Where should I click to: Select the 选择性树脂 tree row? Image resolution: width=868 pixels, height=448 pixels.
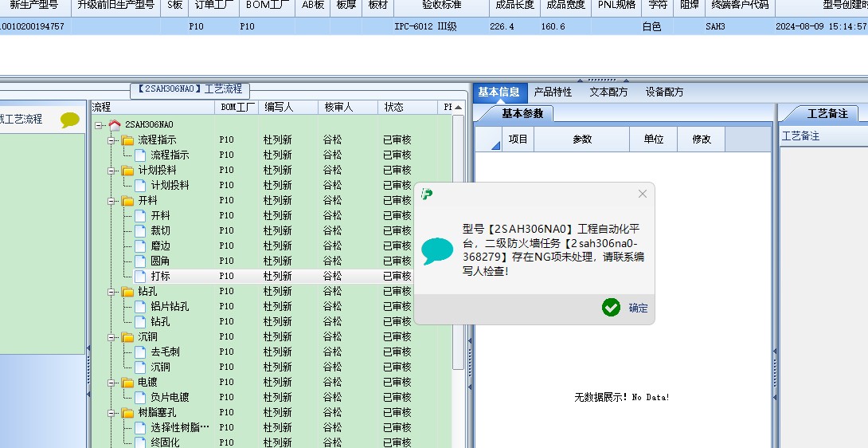coord(180,427)
